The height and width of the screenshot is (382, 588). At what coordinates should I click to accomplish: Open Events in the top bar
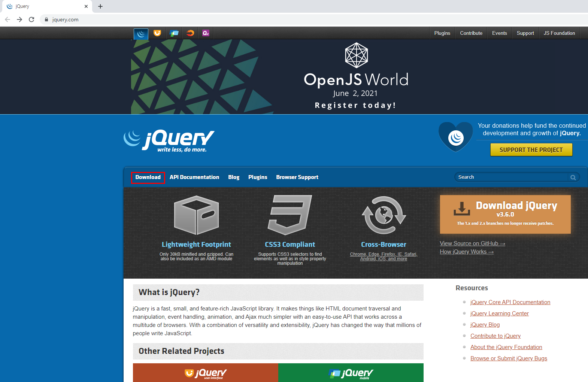(500, 33)
